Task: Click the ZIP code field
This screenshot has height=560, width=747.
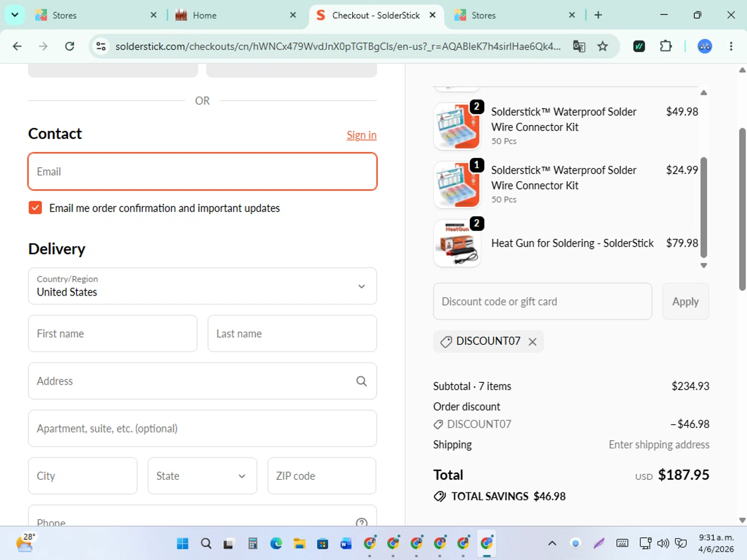Action: pyautogui.click(x=322, y=476)
